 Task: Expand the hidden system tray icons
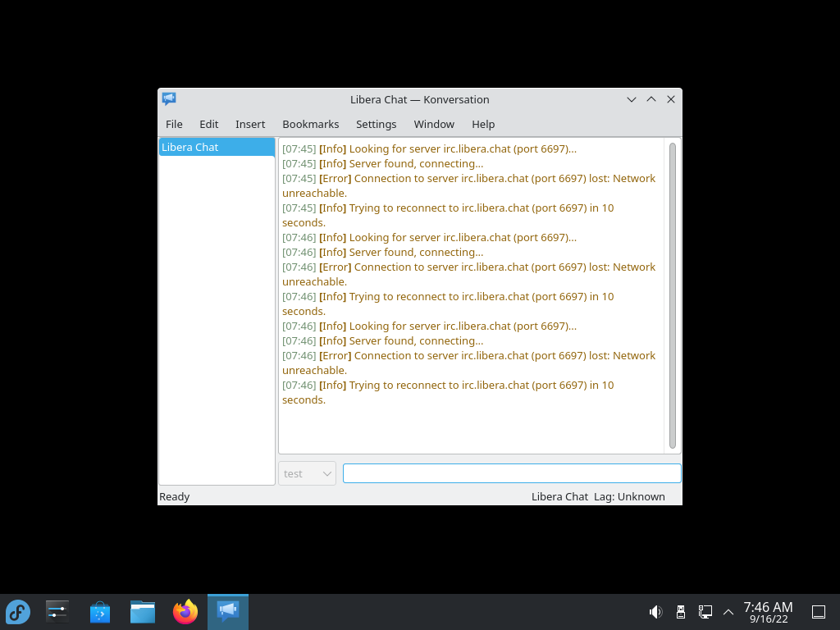(x=728, y=612)
